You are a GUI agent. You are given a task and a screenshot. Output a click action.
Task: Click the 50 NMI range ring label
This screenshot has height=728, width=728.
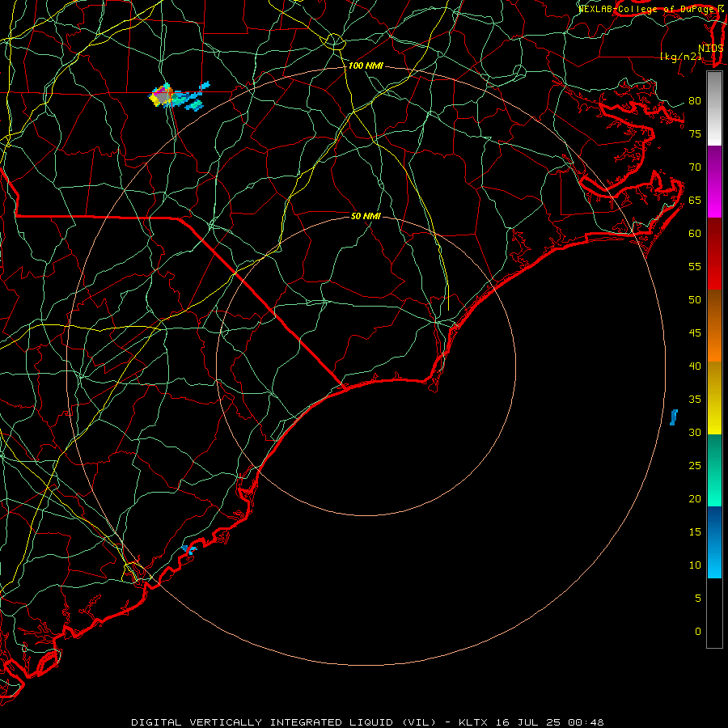tap(366, 216)
